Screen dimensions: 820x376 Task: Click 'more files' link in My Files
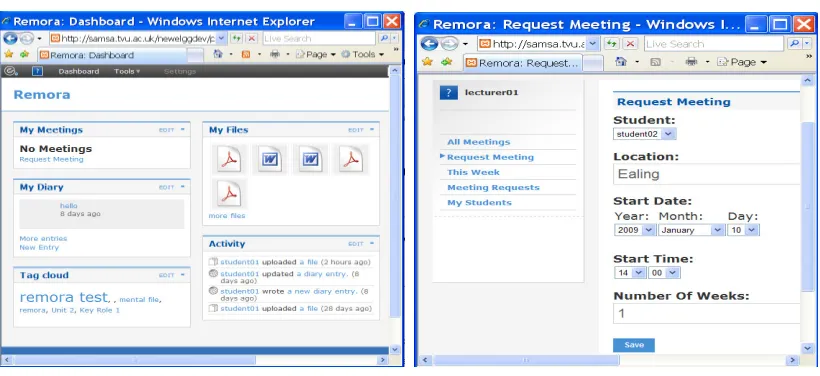coord(226,215)
